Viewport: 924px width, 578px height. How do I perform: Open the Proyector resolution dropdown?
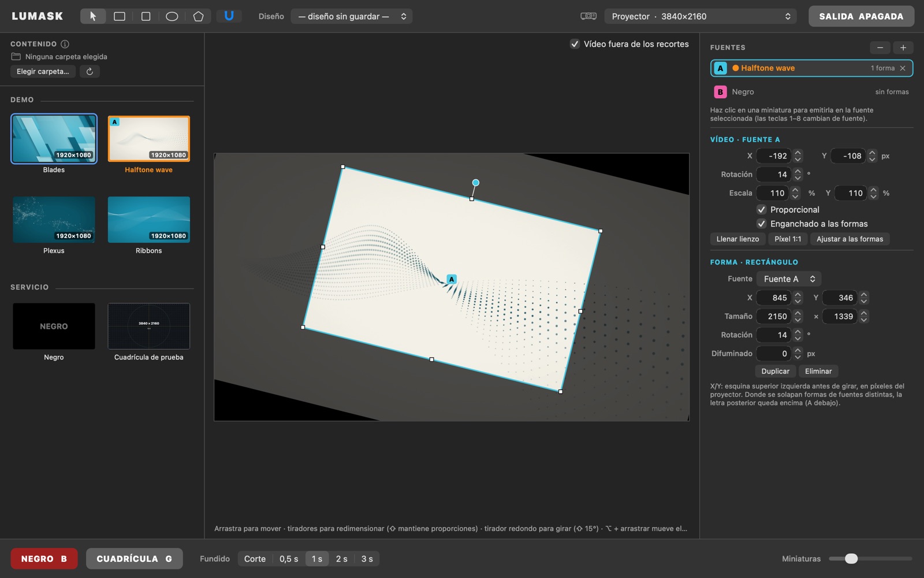701,16
